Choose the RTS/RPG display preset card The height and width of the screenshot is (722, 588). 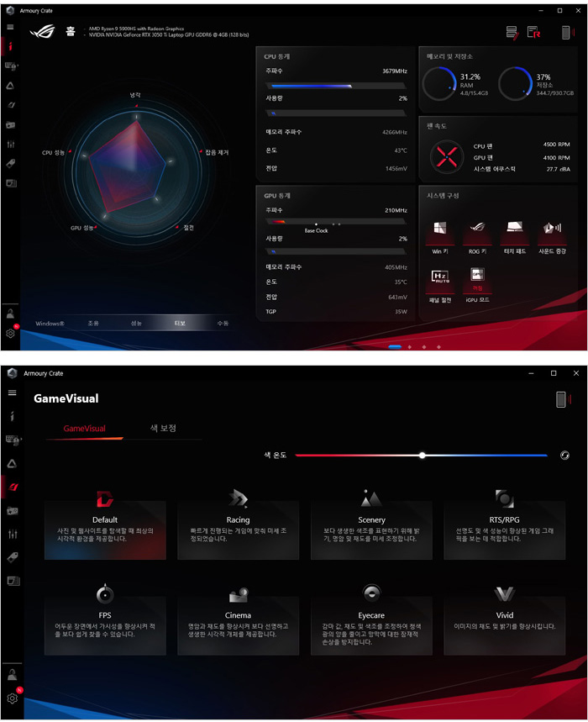pyautogui.click(x=504, y=530)
